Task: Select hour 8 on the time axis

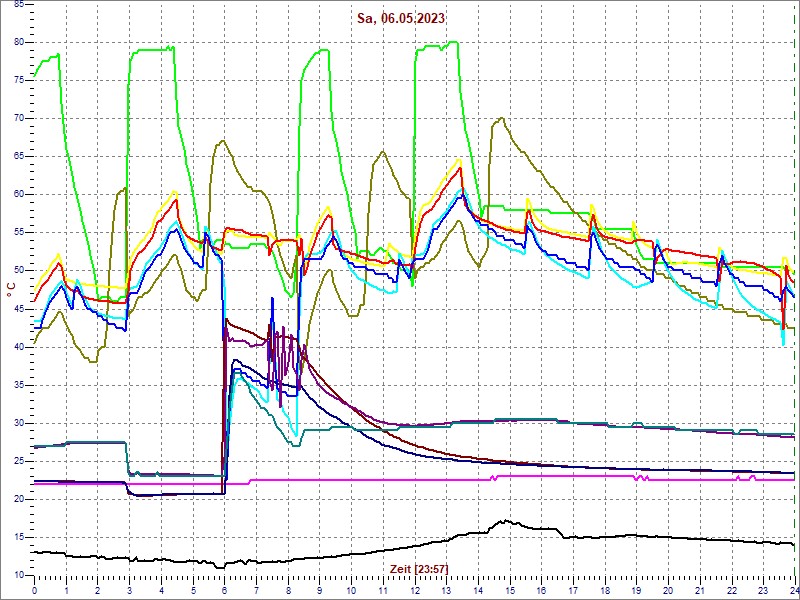Action: click(x=288, y=590)
